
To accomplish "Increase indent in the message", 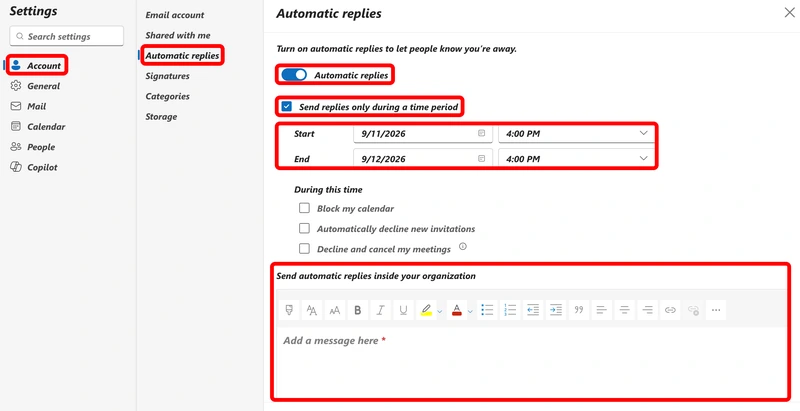I will 556,310.
